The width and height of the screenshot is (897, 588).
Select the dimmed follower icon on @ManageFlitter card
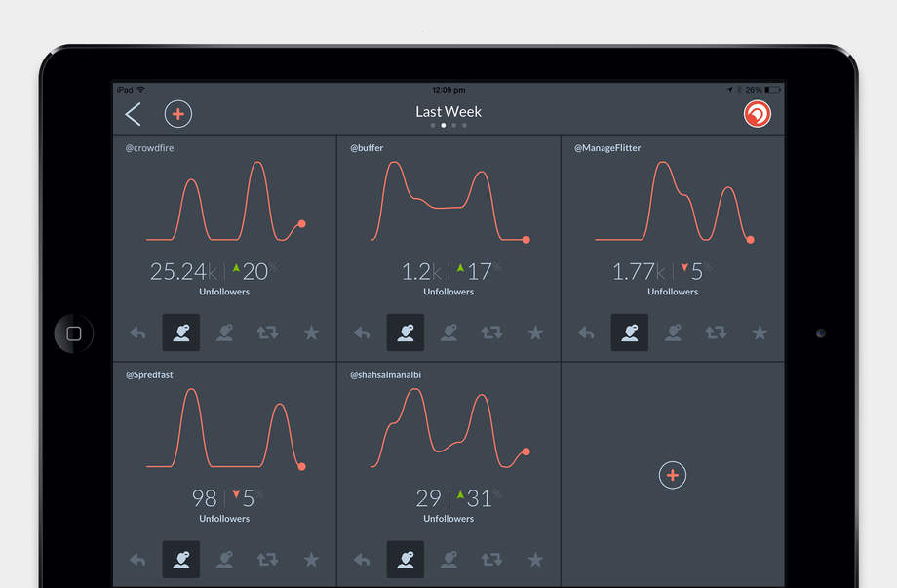[674, 333]
